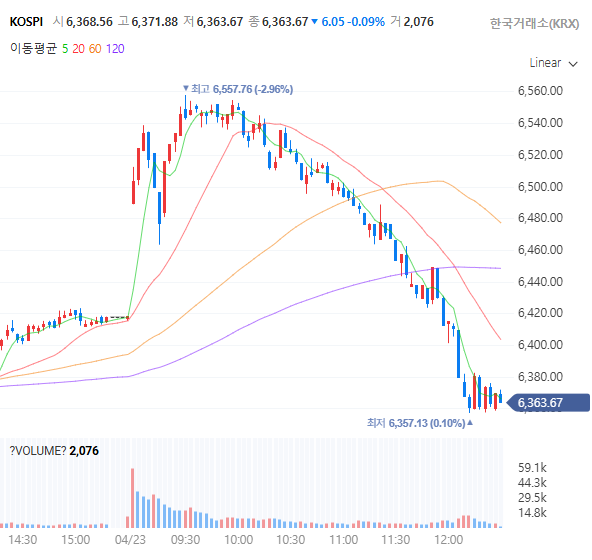The height and width of the screenshot is (560, 592).
Task: Click the 한국거래소(KRX) exchange label
Action: (534, 23)
